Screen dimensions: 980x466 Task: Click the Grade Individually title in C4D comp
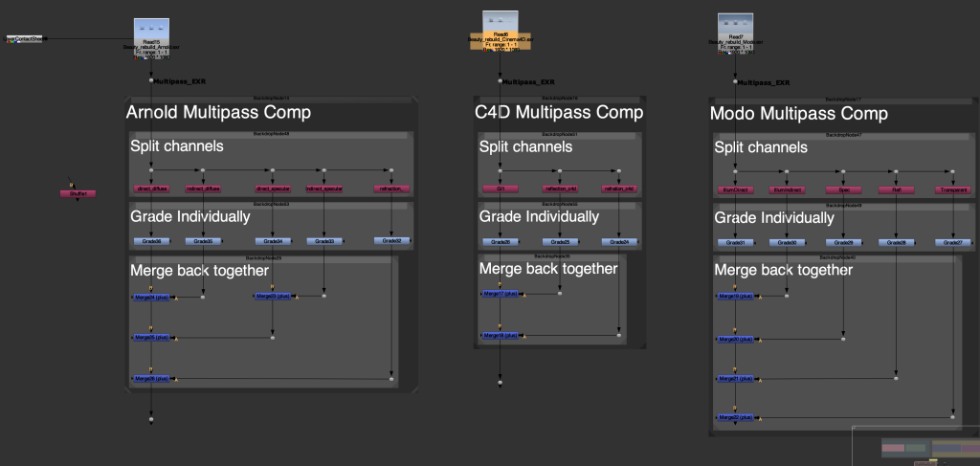(x=539, y=217)
